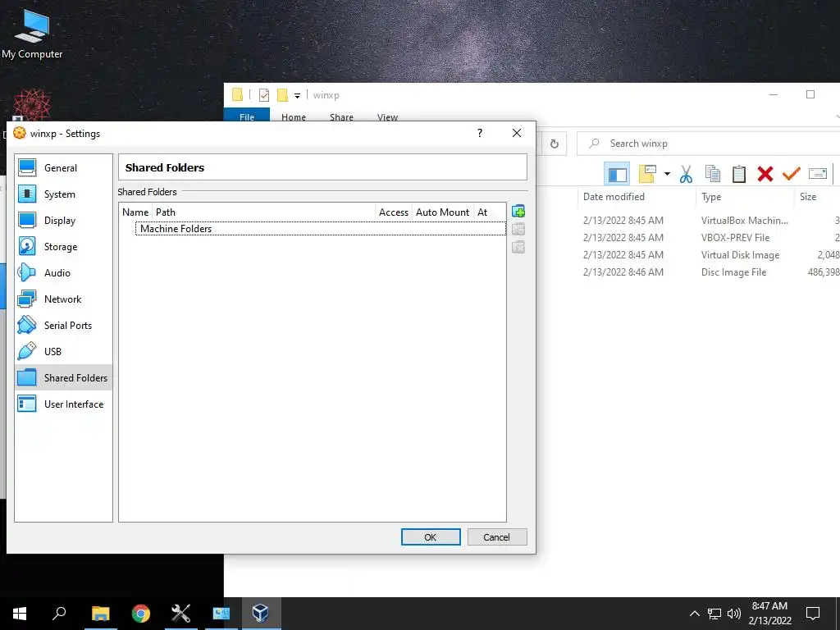840x630 pixels.
Task: Open the Share tab in Explorer
Action: [x=341, y=116]
